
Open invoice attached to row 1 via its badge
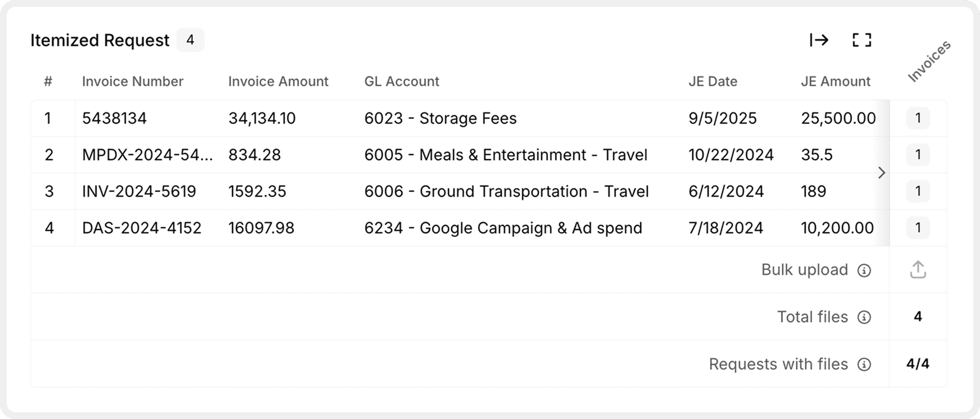click(x=917, y=118)
